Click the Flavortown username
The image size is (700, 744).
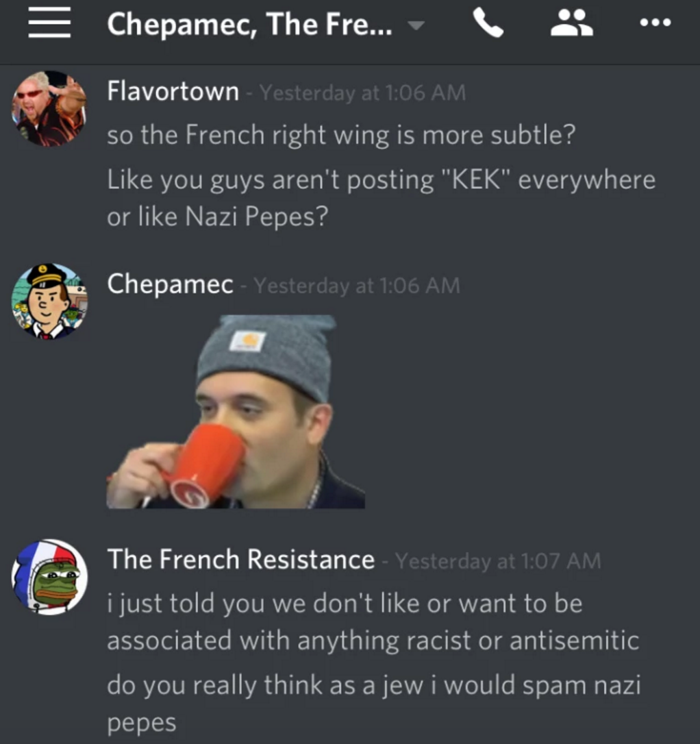(x=173, y=90)
